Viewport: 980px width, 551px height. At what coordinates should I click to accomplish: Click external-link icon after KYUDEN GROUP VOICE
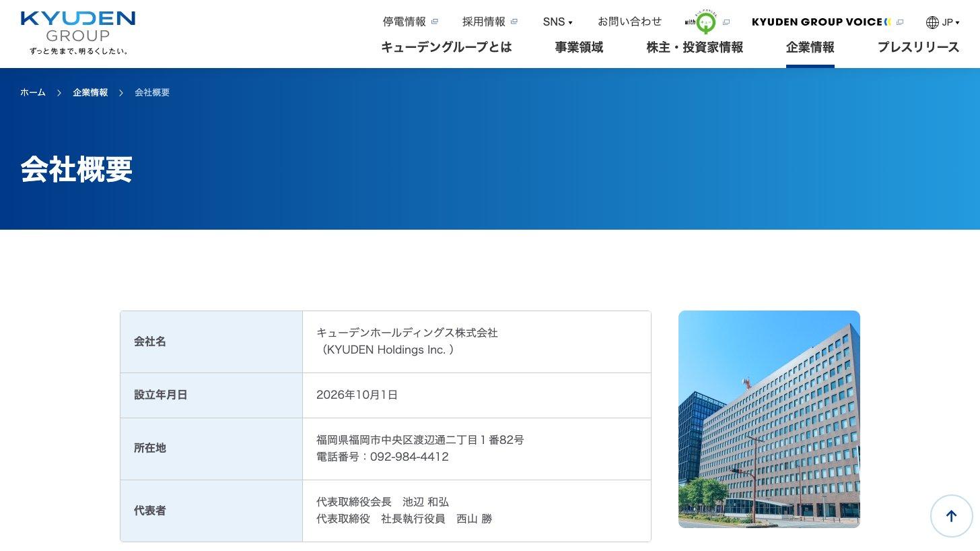click(901, 22)
